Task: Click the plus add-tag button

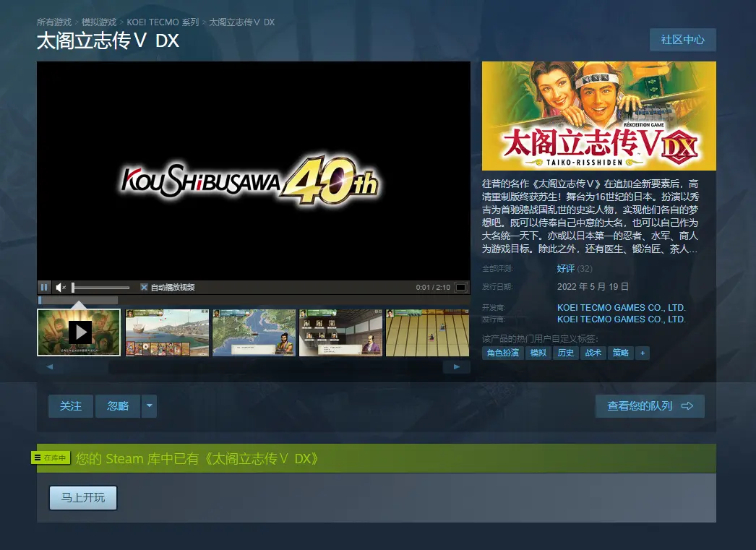Action: [643, 353]
